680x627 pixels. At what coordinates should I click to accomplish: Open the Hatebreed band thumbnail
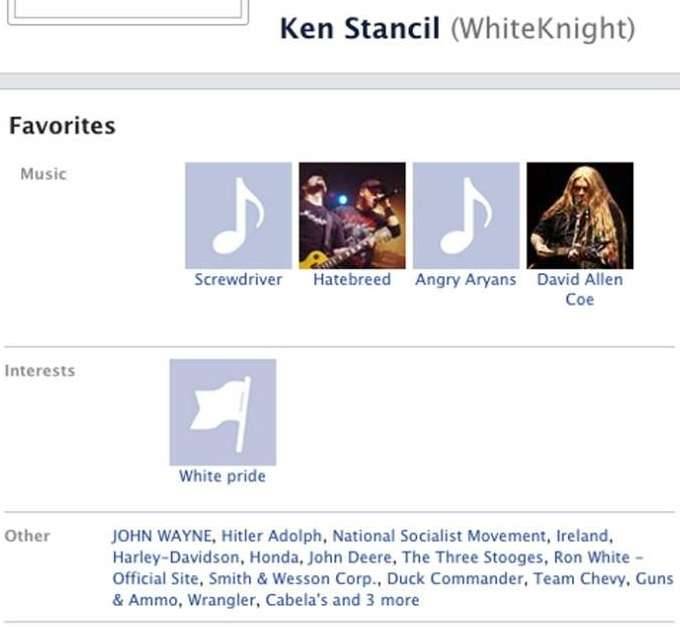coord(352,215)
